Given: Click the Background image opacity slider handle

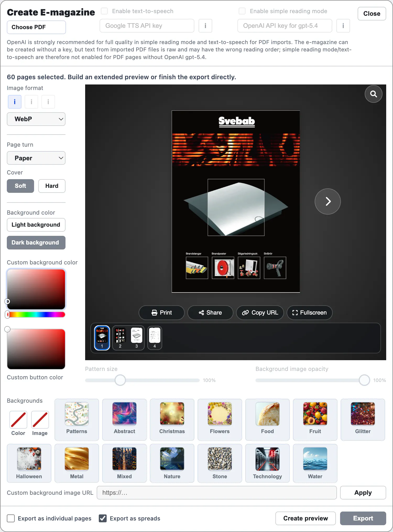Looking at the screenshot, I should click(x=364, y=380).
